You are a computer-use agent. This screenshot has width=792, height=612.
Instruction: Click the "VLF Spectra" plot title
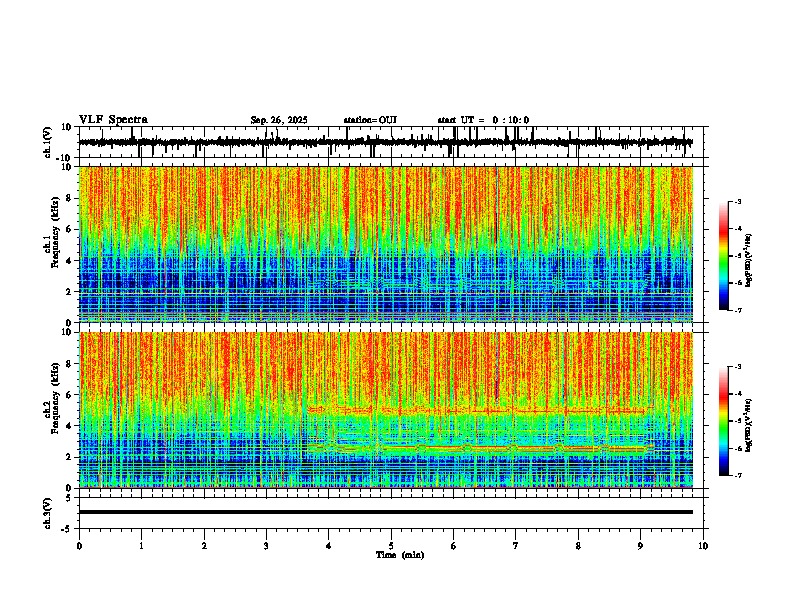(x=113, y=120)
